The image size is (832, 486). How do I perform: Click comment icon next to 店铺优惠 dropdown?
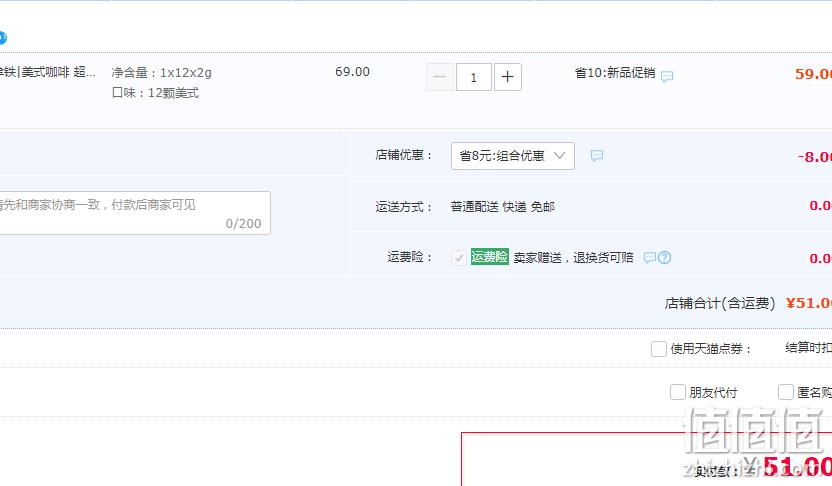[597, 155]
